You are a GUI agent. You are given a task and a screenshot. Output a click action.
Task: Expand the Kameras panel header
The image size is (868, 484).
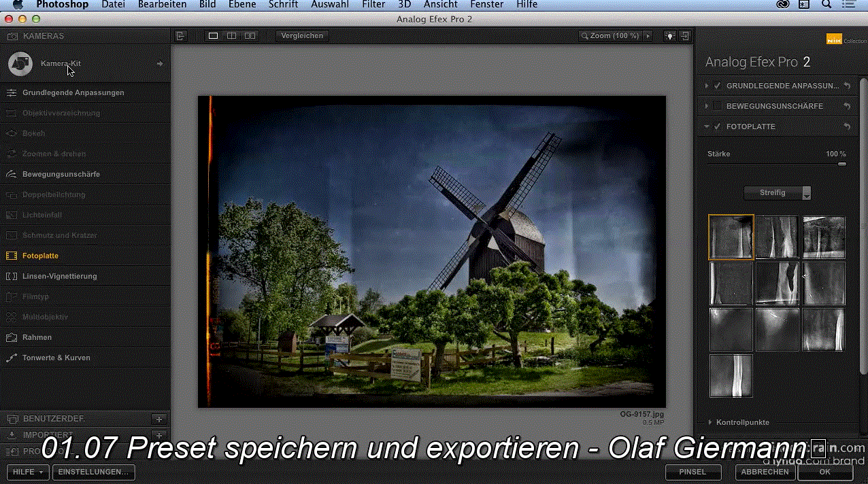85,35
